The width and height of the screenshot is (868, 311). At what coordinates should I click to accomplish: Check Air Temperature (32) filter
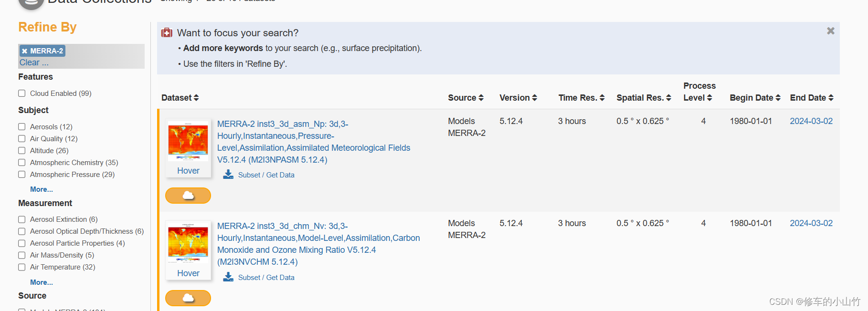pos(21,267)
